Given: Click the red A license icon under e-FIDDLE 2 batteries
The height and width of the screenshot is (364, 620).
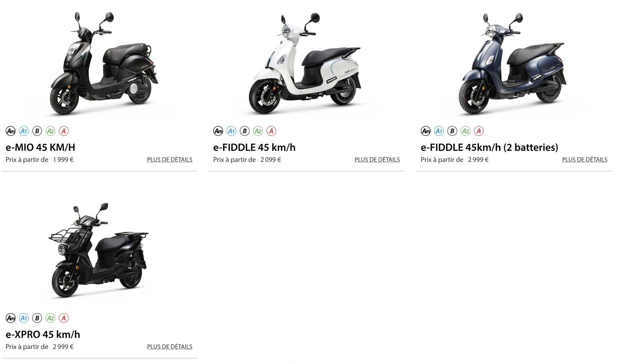Looking at the screenshot, I should click(479, 131).
